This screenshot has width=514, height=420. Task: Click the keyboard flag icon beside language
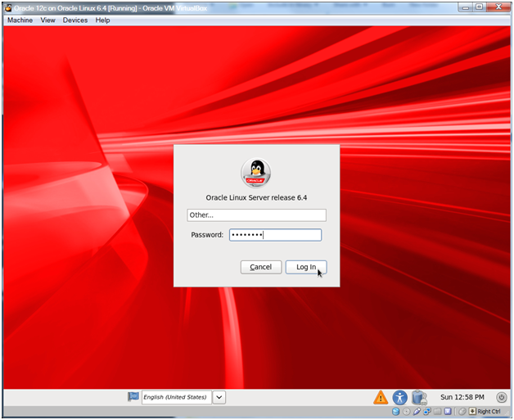click(x=133, y=397)
